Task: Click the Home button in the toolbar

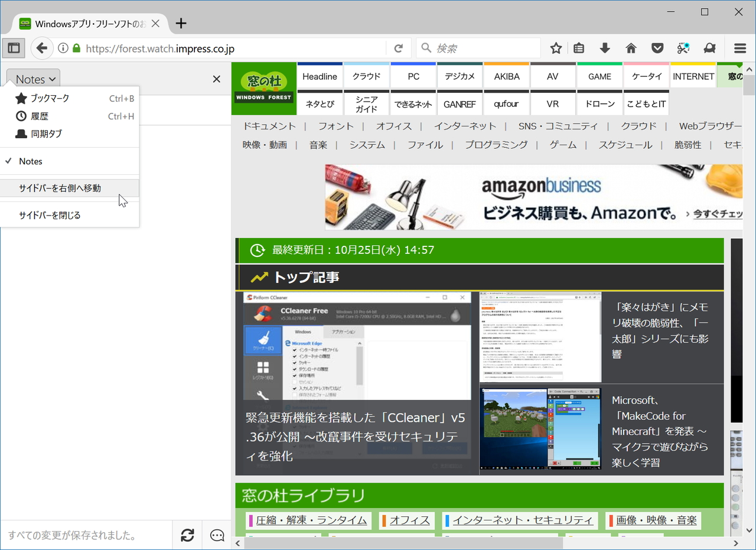Action: click(x=631, y=48)
